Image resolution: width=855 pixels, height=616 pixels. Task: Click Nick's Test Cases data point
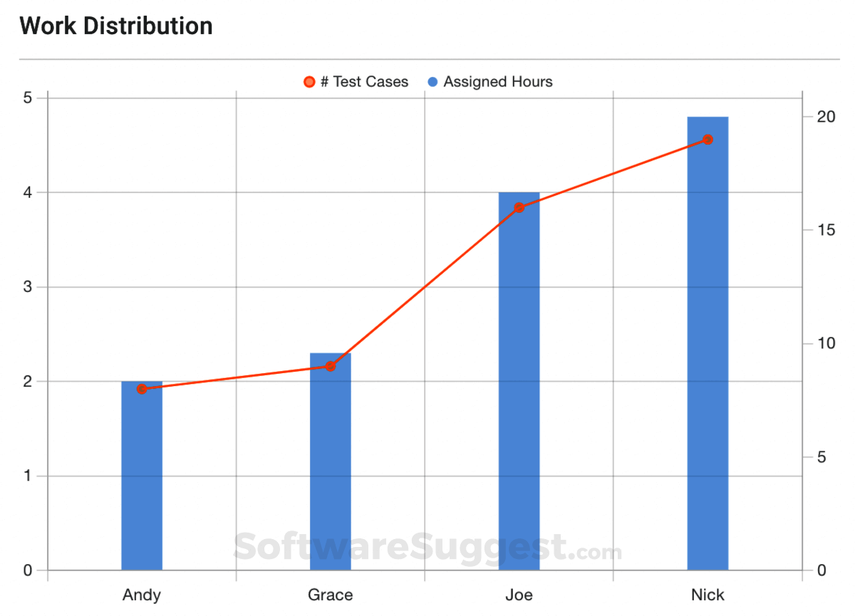[x=708, y=140]
